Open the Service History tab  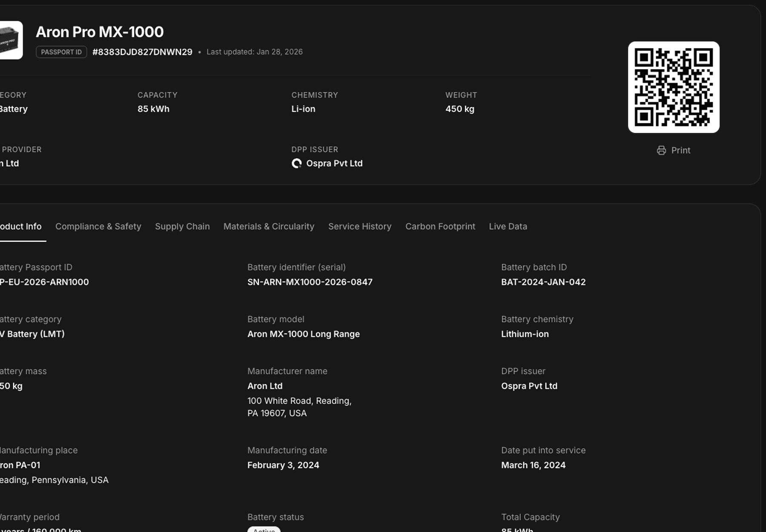click(360, 226)
